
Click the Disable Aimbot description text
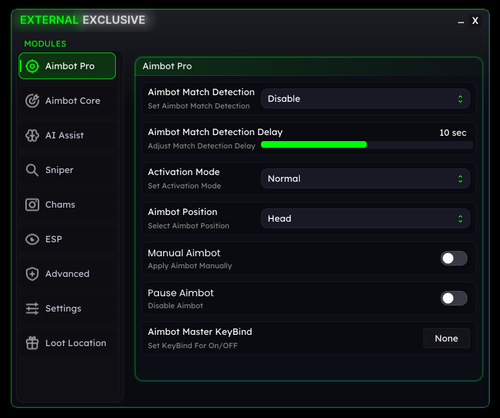click(175, 306)
